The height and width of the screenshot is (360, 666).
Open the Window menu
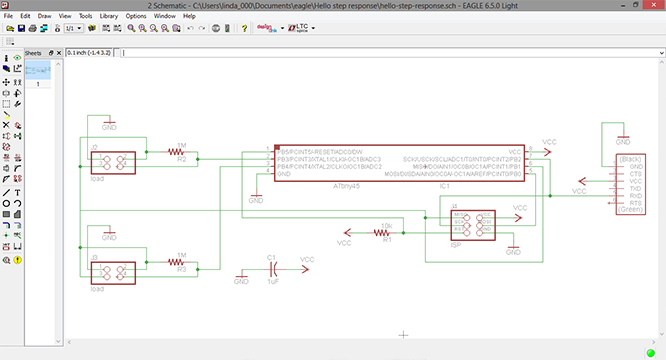click(165, 16)
